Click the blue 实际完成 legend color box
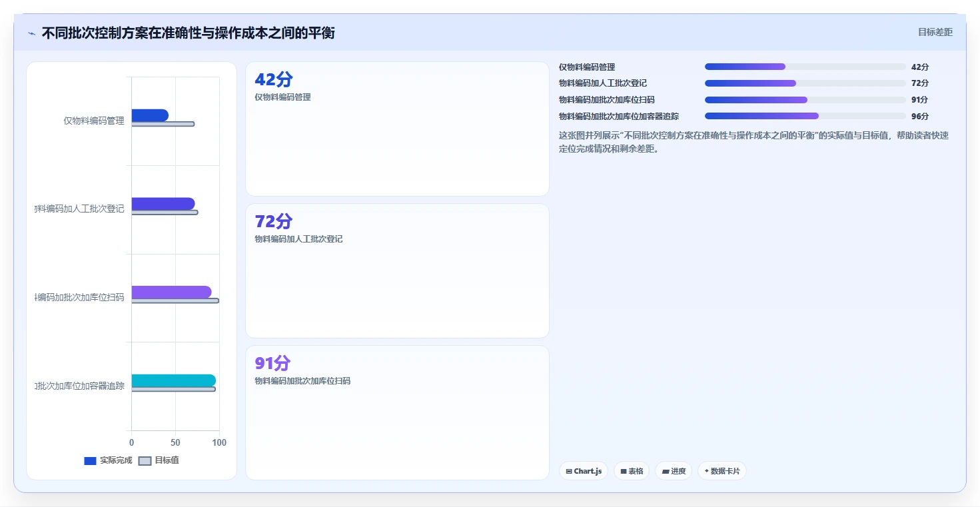Viewport: 980px width, 507px height. (x=91, y=461)
